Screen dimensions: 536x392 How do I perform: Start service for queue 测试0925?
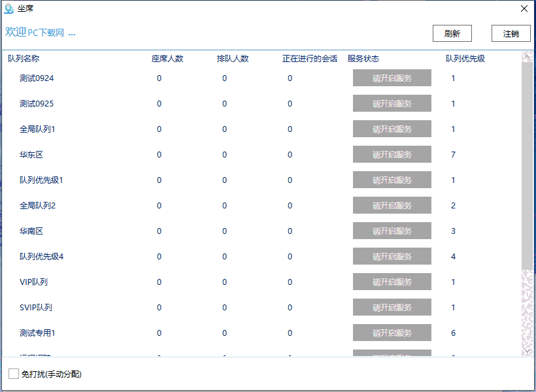click(x=392, y=103)
